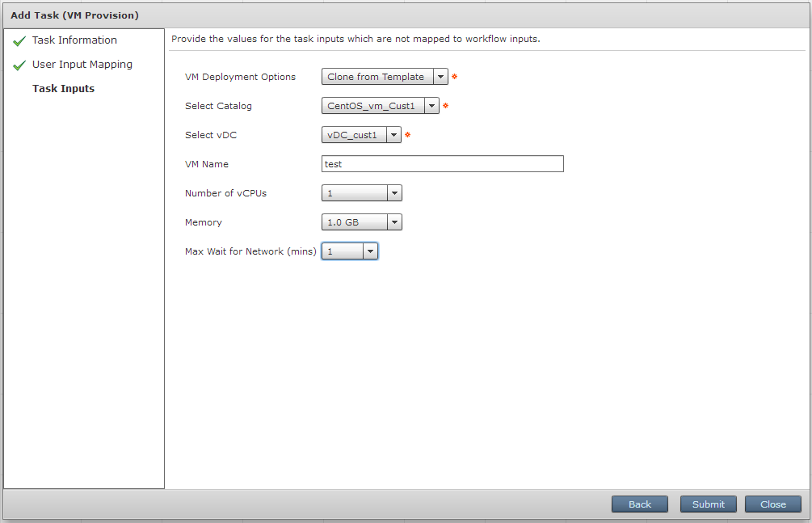Open the VM Deployment Options dropdown
This screenshot has height=523, width=812.
point(441,76)
